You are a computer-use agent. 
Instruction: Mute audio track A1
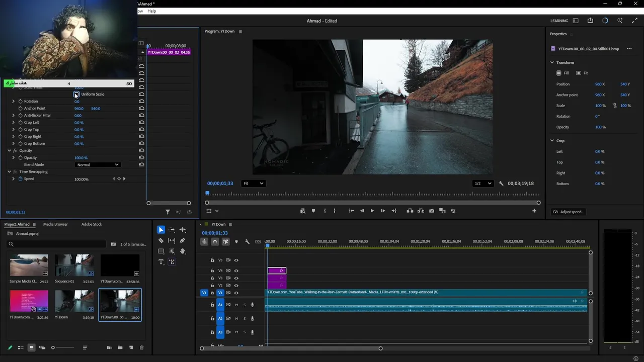(x=236, y=305)
